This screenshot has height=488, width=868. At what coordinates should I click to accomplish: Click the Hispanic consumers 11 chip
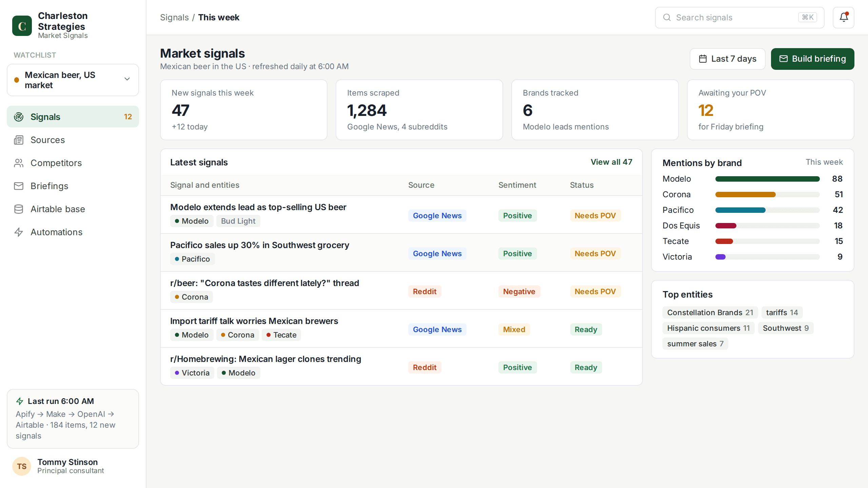coord(708,328)
